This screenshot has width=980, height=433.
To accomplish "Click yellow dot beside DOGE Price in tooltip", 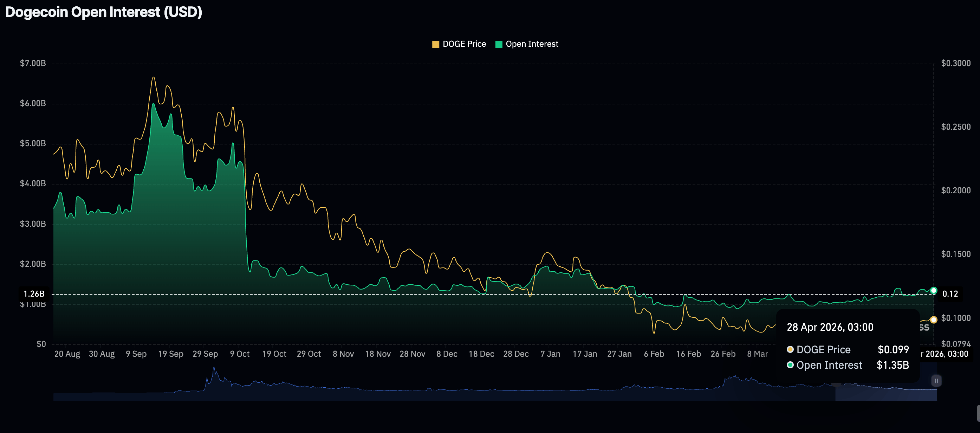I will 790,349.
